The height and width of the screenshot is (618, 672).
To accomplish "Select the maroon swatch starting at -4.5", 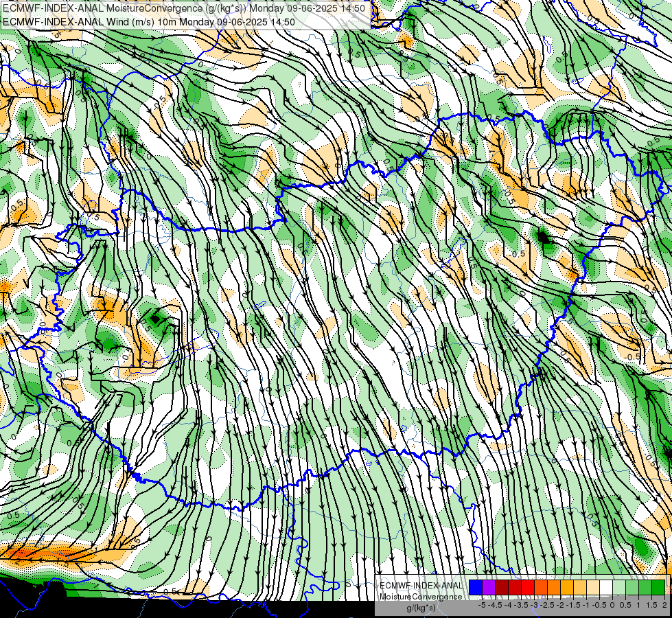I will (502, 588).
